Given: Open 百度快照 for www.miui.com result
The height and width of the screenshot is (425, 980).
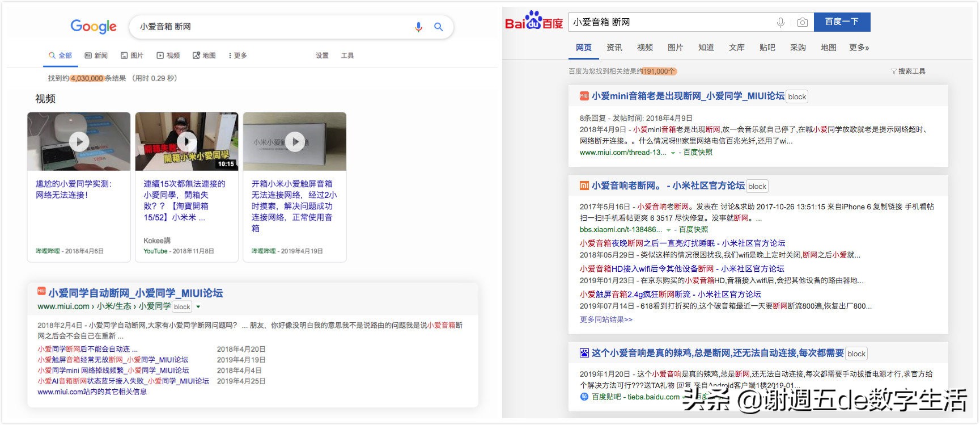Looking at the screenshot, I should pyautogui.click(x=698, y=153).
